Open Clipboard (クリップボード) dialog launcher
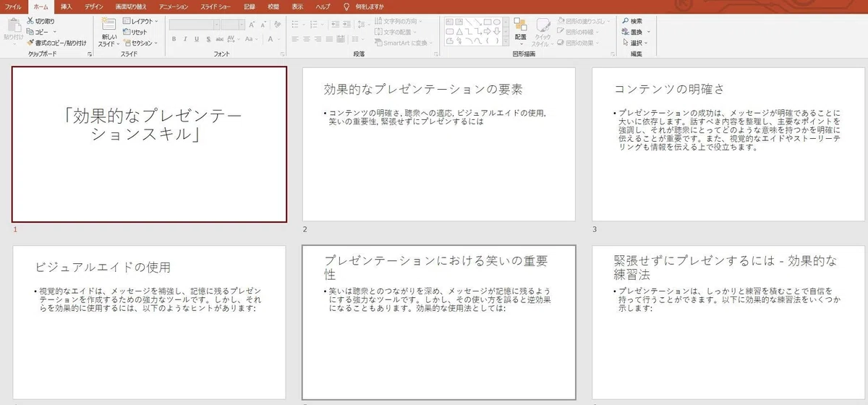Image resolution: width=868 pixels, height=405 pixels. point(90,55)
